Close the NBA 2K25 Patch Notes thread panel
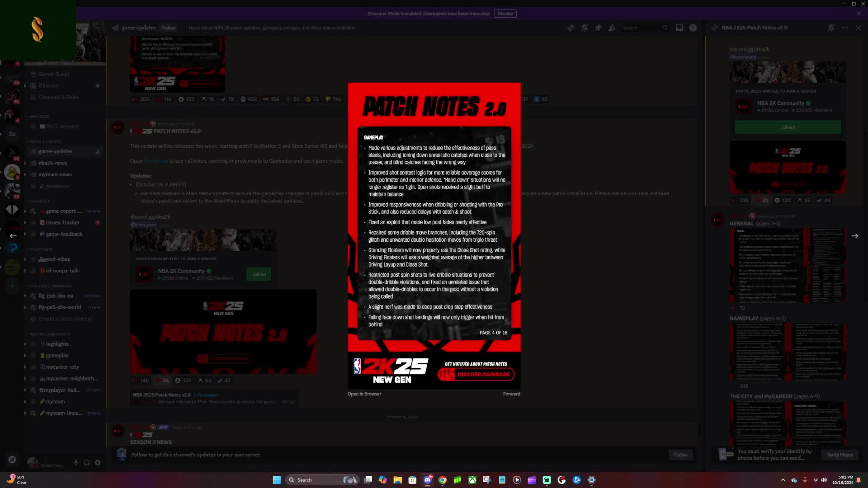 [x=859, y=28]
